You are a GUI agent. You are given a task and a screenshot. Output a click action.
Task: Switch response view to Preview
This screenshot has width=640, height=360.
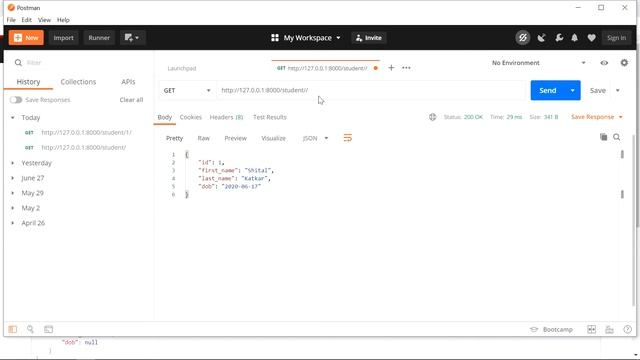pyautogui.click(x=236, y=138)
